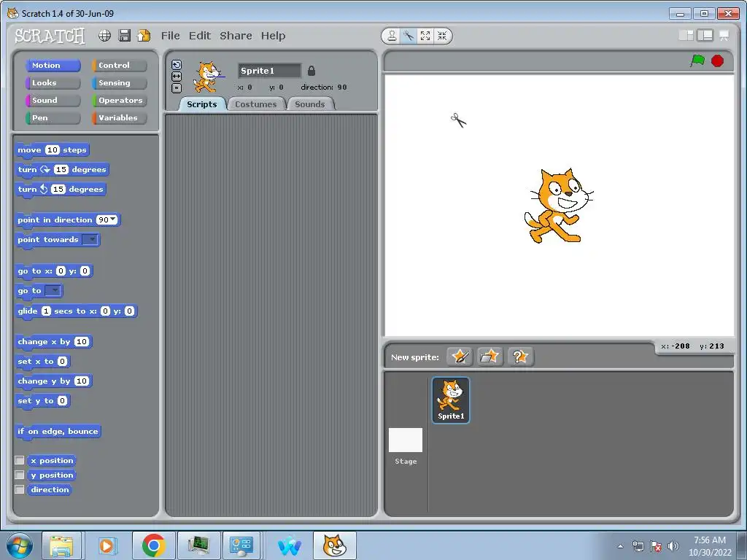Select the Sprite1 thumbnail in sprite list
Viewport: 747px width, 560px height.
(451, 400)
